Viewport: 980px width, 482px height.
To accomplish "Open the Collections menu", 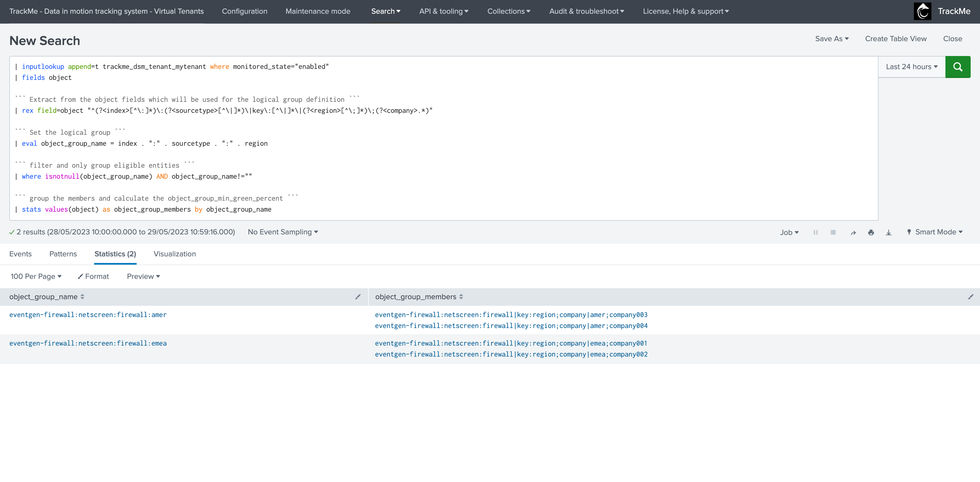I will pyautogui.click(x=509, y=12).
